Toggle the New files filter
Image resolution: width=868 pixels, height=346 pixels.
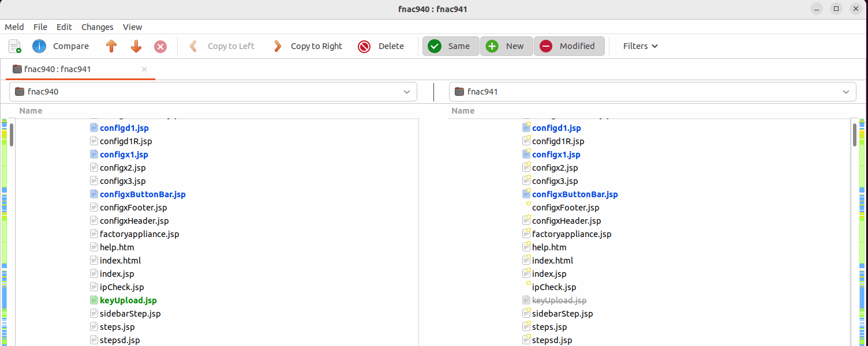[506, 46]
